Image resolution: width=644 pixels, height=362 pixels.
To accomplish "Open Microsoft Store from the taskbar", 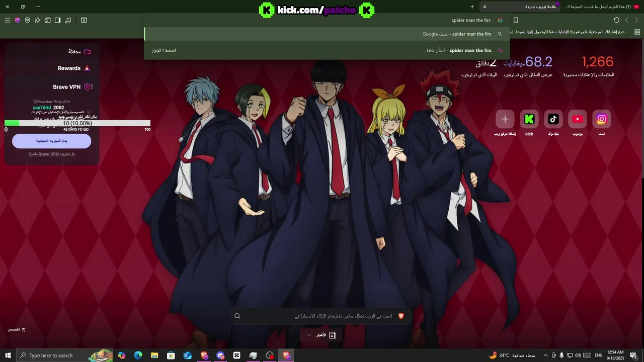I will 171,355.
